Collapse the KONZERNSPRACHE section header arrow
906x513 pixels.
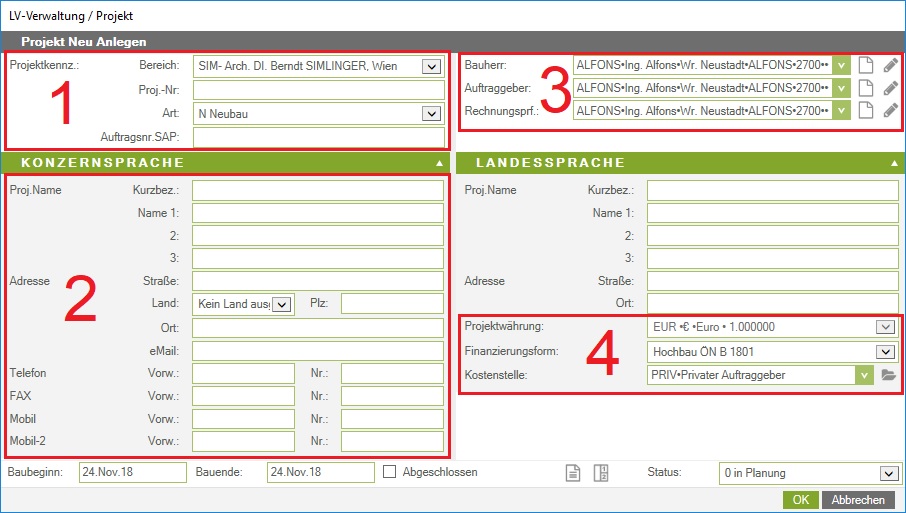pos(438,162)
